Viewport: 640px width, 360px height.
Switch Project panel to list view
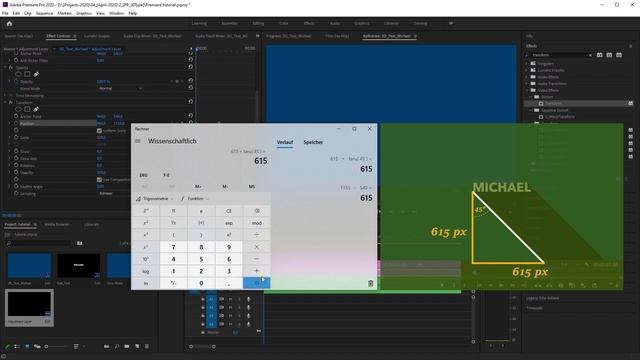pyautogui.click(x=17, y=347)
